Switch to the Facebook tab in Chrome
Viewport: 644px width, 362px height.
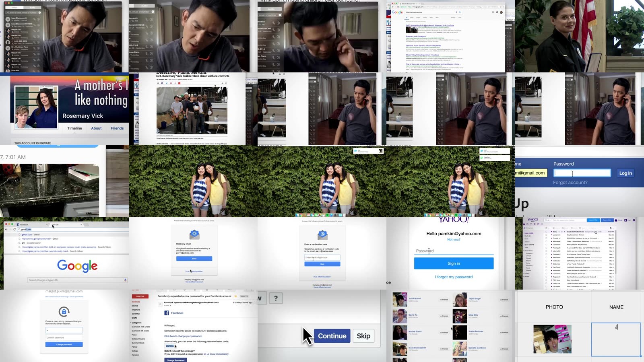pyautogui.click(x=32, y=224)
